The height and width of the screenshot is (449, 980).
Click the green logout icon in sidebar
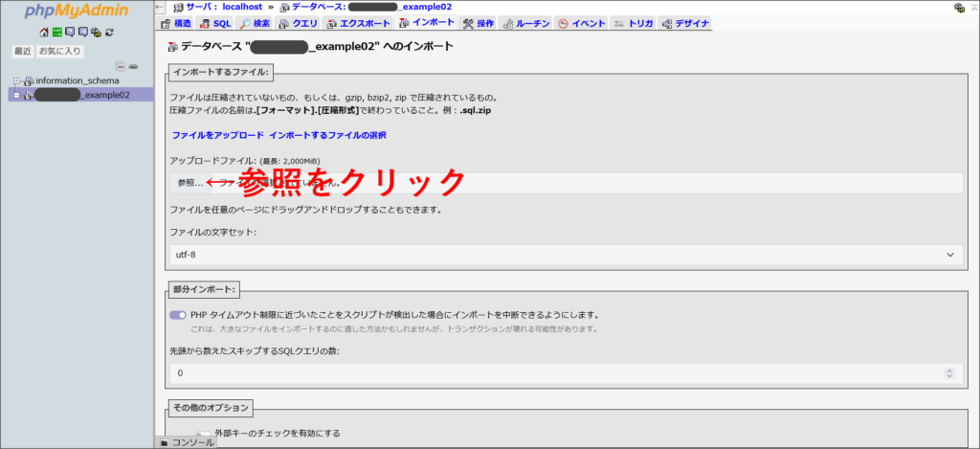[56, 33]
